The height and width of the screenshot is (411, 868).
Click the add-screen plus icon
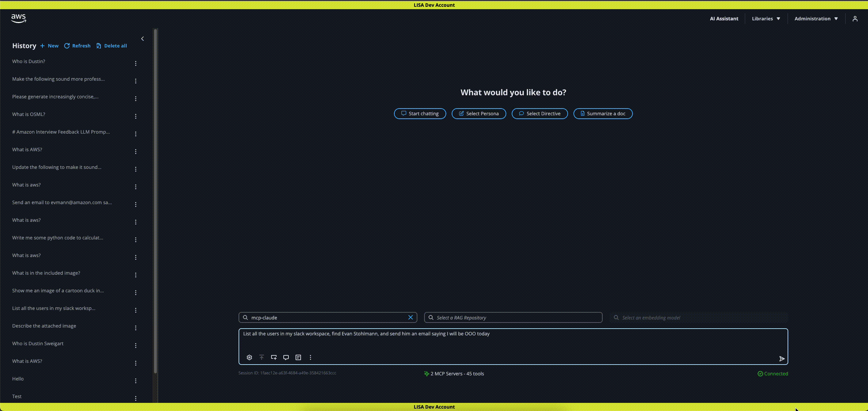coord(274,357)
